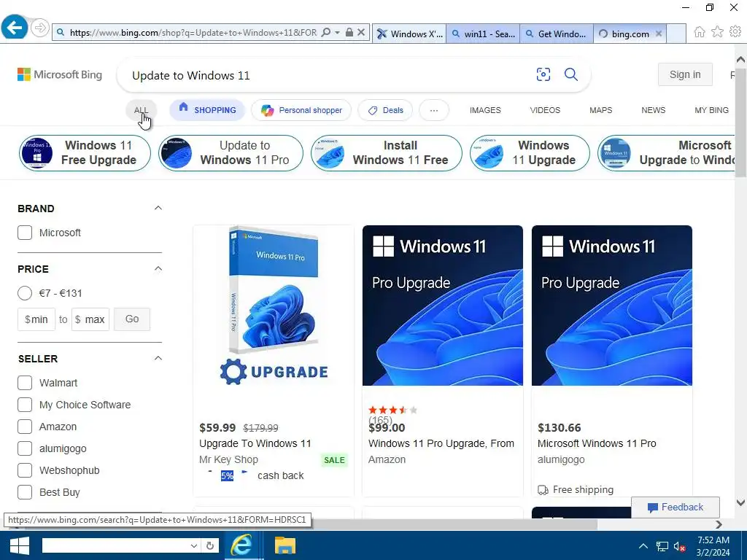Collapse the PRICE filter section
The width and height of the screenshot is (747, 560).
[x=158, y=268]
